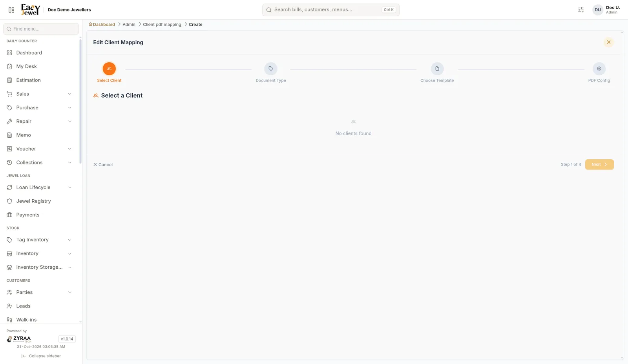Open Client pdf mapping breadcrumb
Viewport: 628px width, 364px height.
point(162,24)
